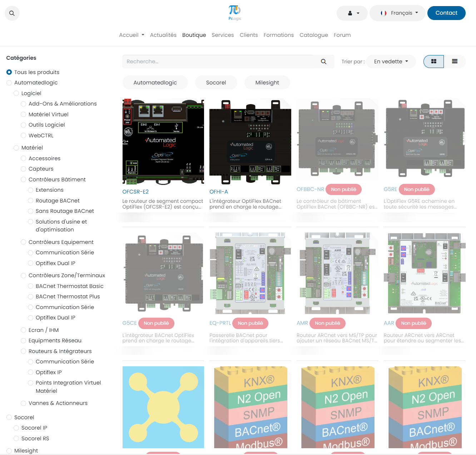Go to the Boutique menu item
Screen dimensions: 476x455
194,35
